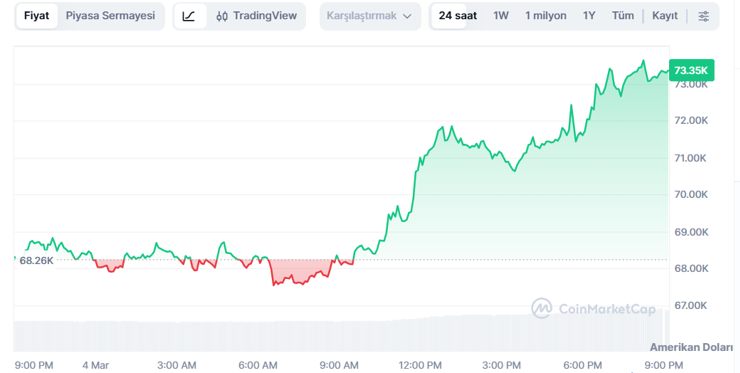
Task: Click the 6:00 PM time label
Action: click(582, 365)
